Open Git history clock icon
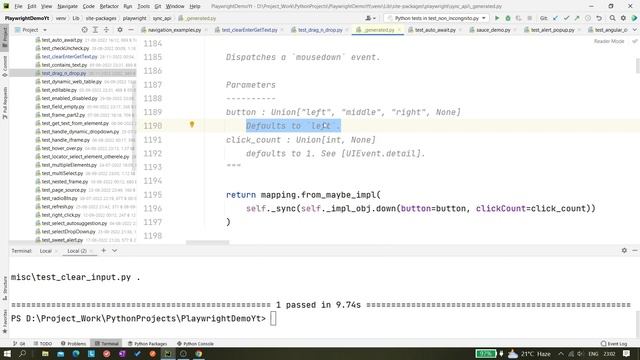Screen dimensions: 640x360 [x=588, y=18]
